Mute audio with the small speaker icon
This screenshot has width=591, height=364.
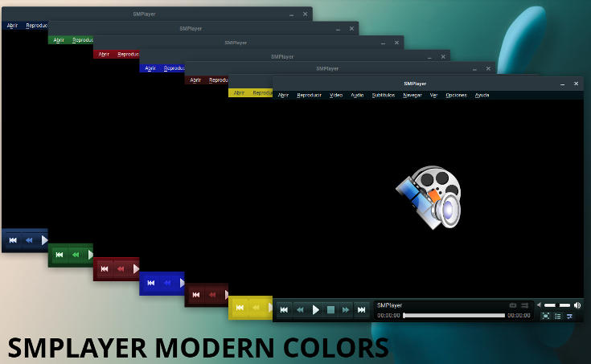click(x=539, y=305)
